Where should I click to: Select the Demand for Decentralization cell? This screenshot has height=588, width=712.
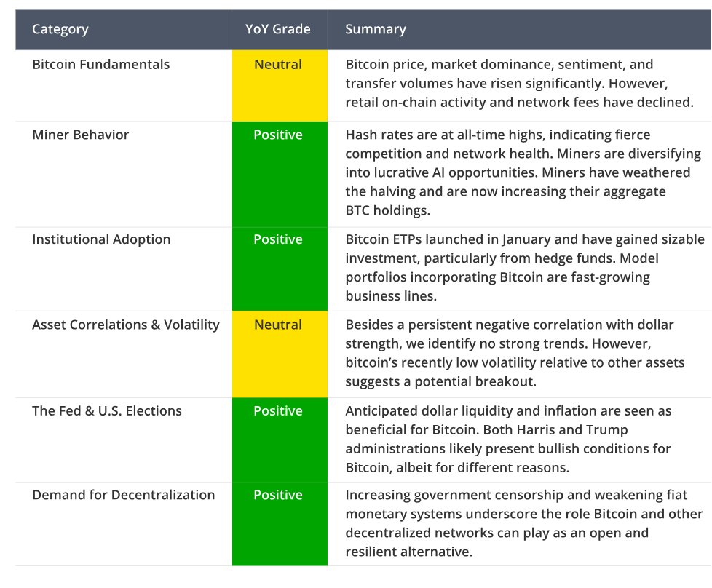(x=124, y=524)
